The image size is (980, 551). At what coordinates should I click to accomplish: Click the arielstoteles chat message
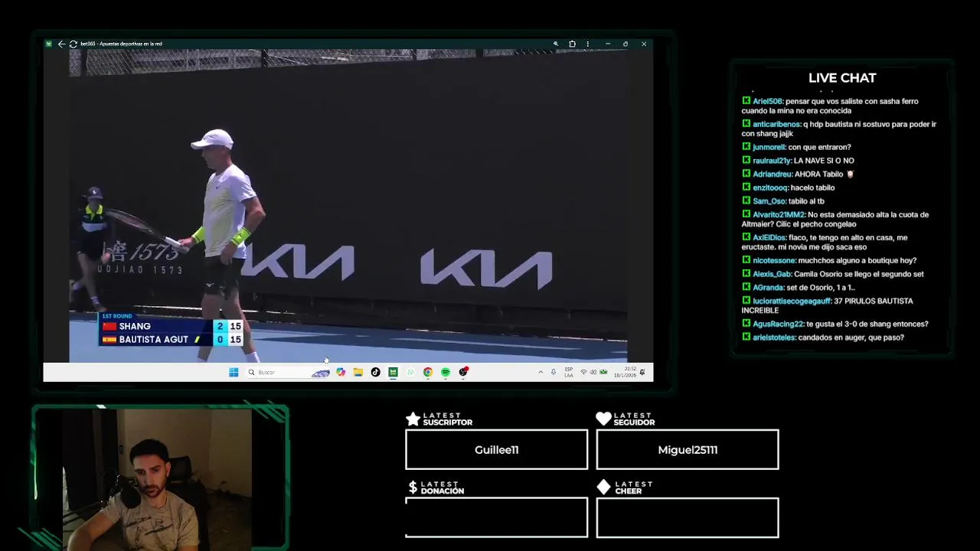coord(823,337)
